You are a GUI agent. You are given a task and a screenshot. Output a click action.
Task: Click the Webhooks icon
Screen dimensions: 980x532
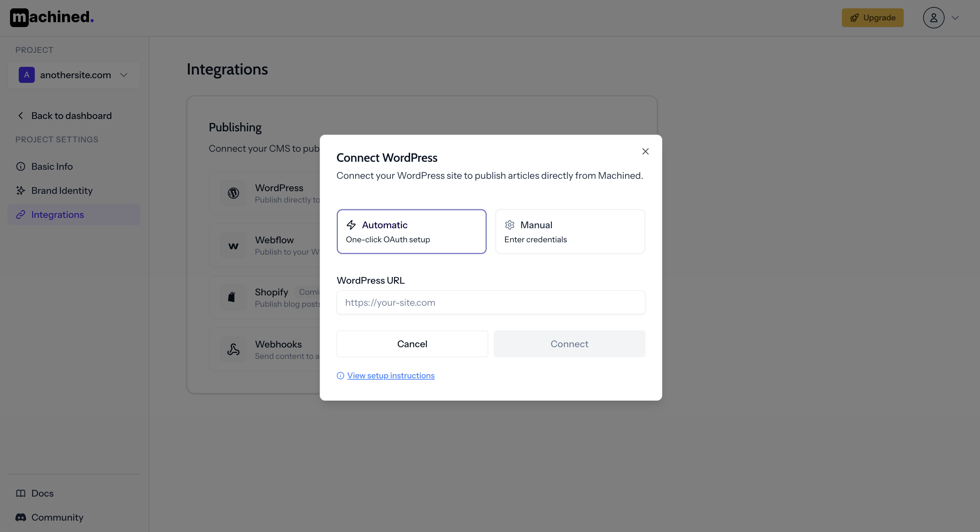point(233,350)
